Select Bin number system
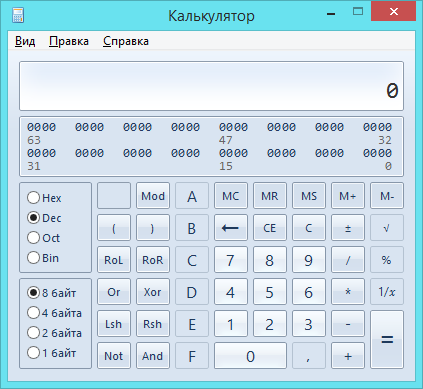 (43, 258)
